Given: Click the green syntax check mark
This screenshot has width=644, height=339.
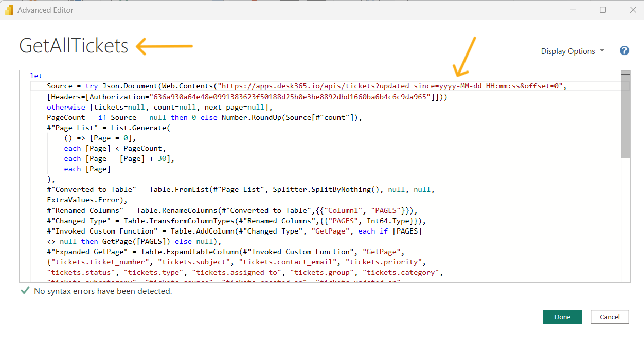Looking at the screenshot, I should (x=25, y=291).
